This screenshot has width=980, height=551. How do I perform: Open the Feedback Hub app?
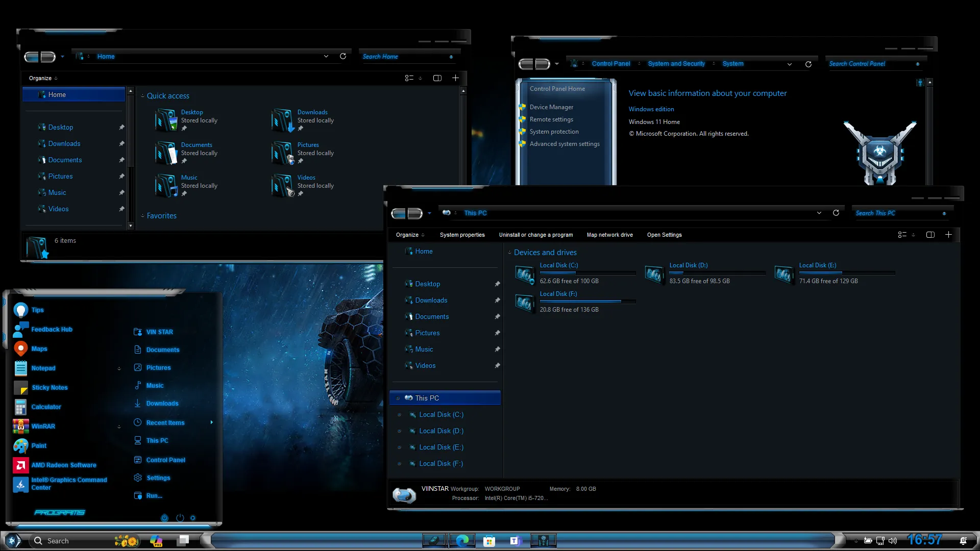(52, 329)
